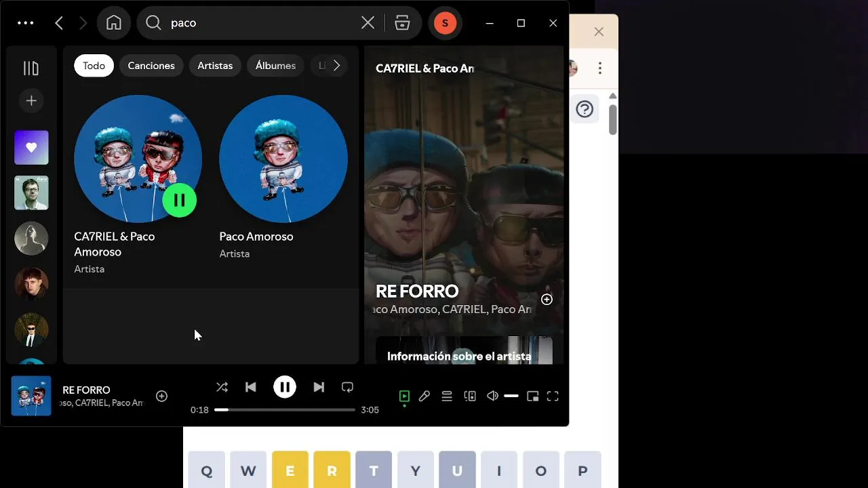Open reddish-haired person sidebar item
This screenshot has height=488, width=868.
tap(31, 284)
